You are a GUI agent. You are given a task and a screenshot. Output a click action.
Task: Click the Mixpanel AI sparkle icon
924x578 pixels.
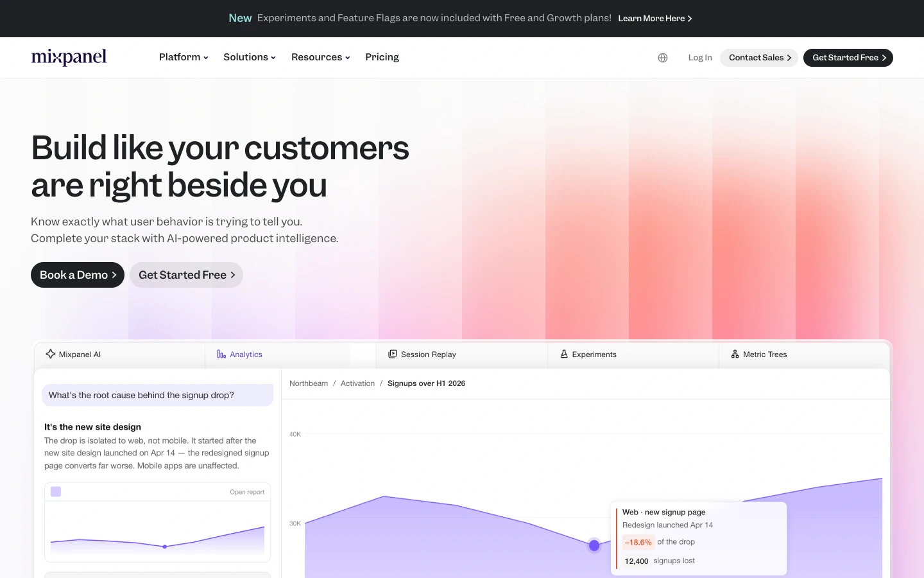click(51, 354)
